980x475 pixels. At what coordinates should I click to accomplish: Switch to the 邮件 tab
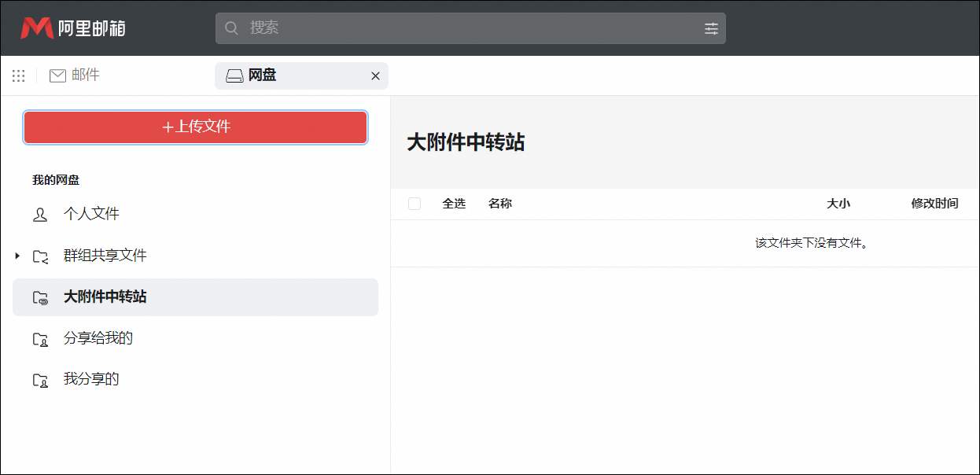coord(75,75)
